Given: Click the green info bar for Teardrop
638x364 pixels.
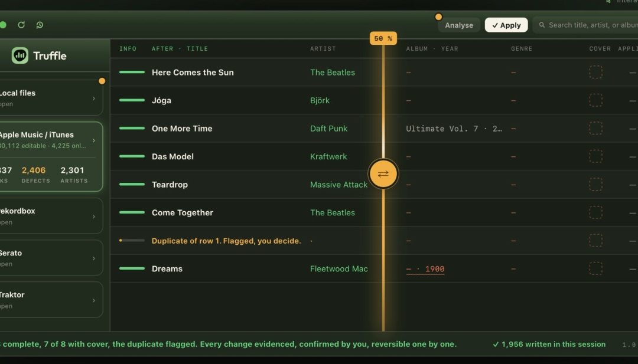Looking at the screenshot, I should [x=132, y=185].
